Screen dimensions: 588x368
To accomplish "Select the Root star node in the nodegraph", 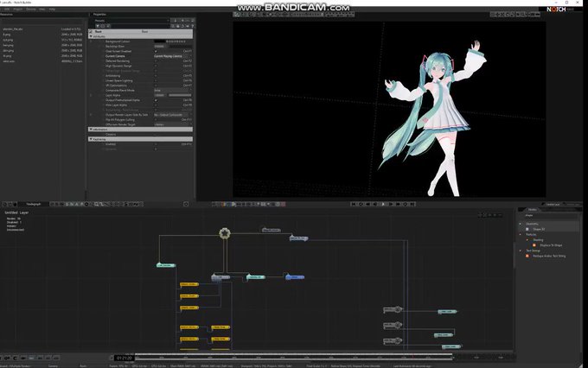I will click(x=225, y=233).
